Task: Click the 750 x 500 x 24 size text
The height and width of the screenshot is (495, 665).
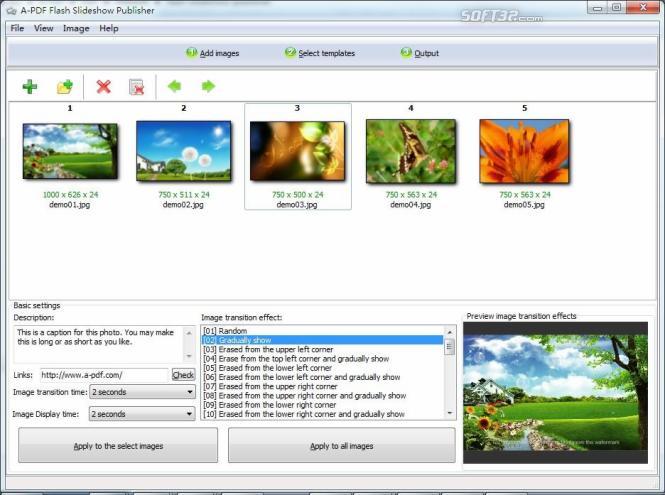Action: 297,195
